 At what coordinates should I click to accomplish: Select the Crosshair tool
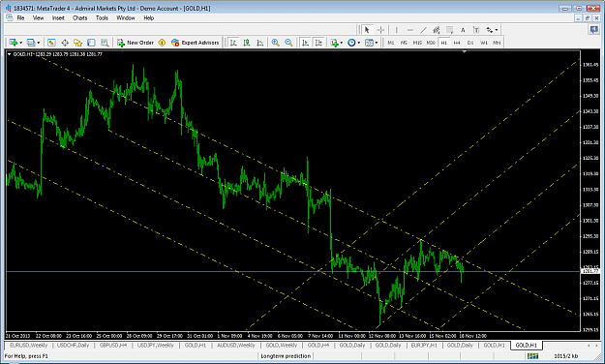(380, 30)
